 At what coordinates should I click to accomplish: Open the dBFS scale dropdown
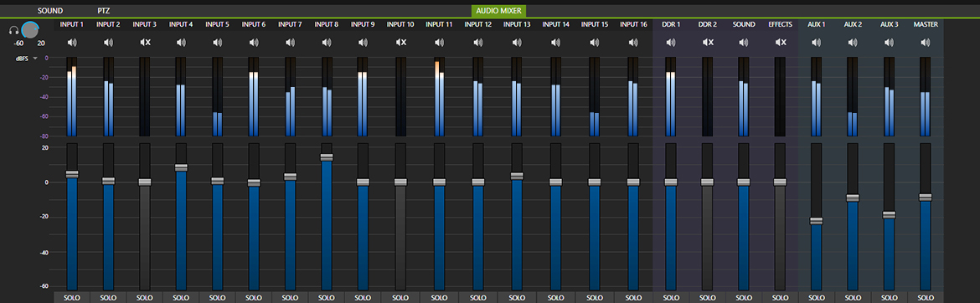[x=27, y=58]
